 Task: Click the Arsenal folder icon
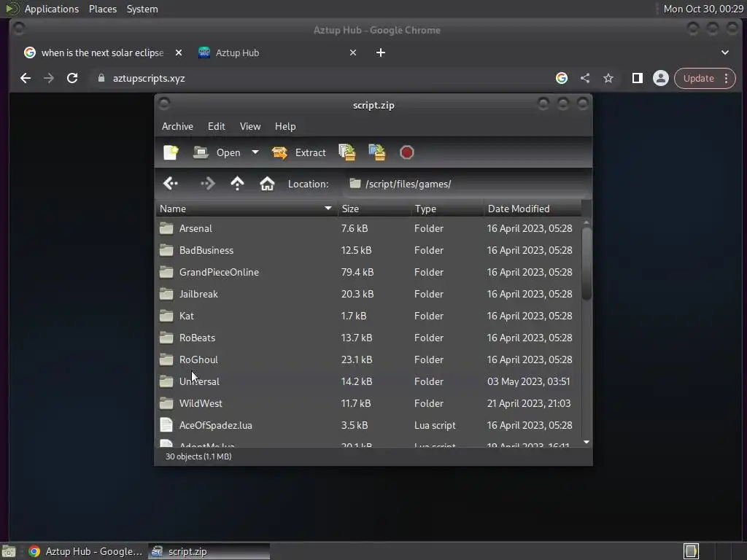166,228
